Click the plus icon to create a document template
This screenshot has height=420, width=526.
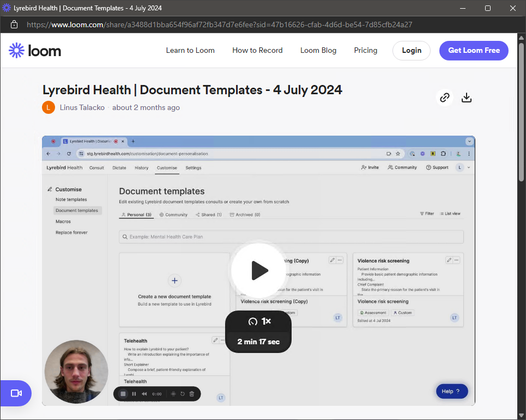(x=174, y=281)
